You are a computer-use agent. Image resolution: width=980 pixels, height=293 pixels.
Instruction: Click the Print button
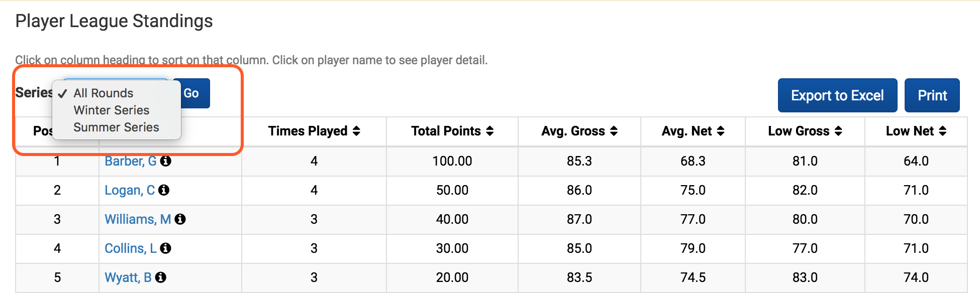(932, 95)
